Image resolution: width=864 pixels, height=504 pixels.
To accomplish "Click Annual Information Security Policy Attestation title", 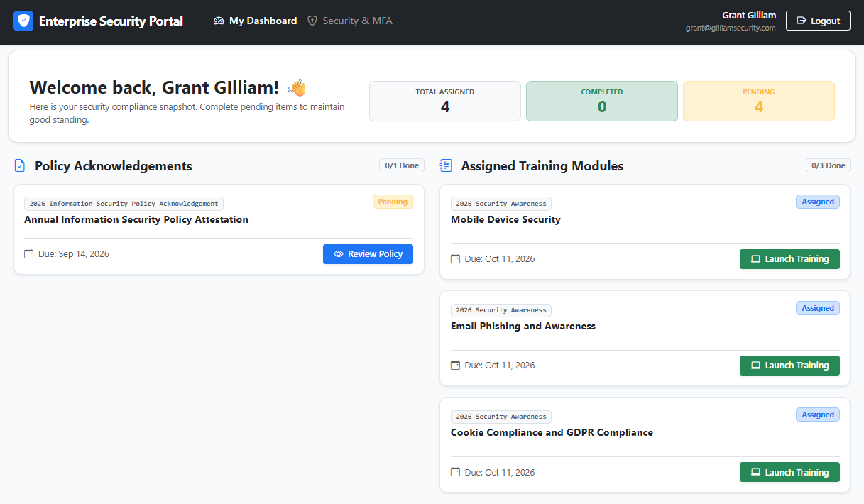I will point(136,220).
